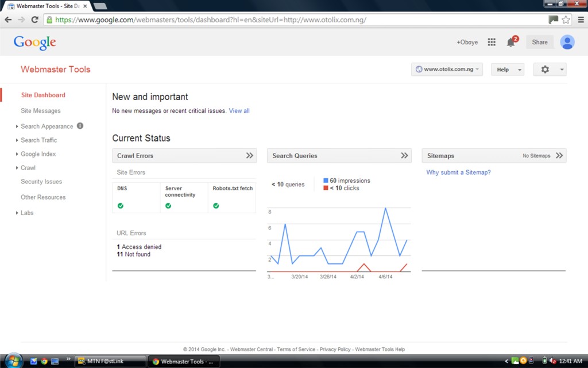588x368 pixels.
Task: Open dropdown arrow next to gear
Action: click(x=562, y=70)
